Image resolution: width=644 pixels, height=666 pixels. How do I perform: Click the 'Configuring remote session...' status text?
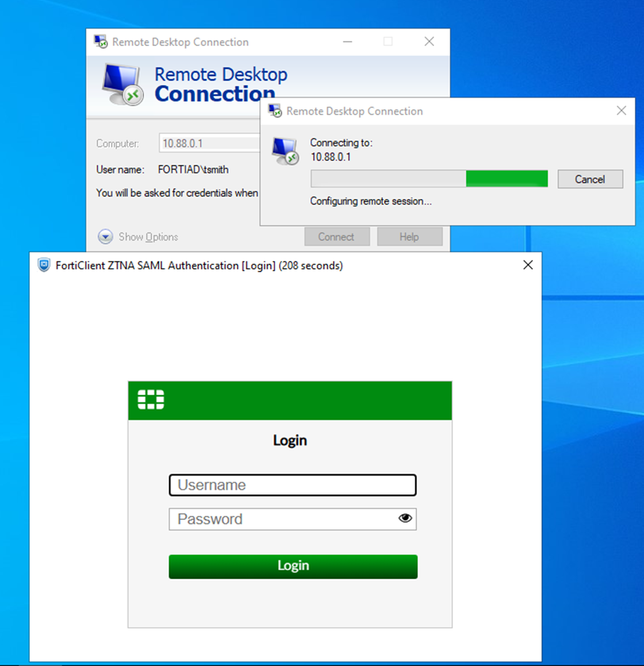tap(371, 201)
